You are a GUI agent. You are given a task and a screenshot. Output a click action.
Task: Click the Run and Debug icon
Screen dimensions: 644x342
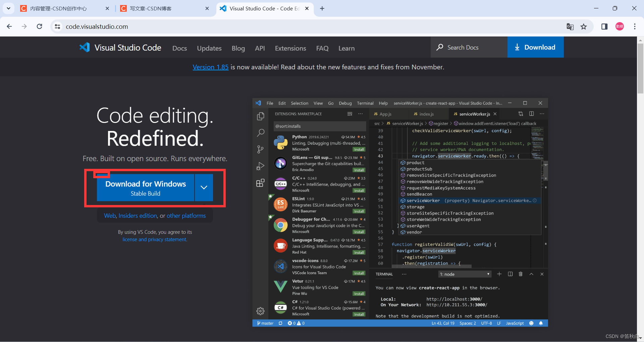(x=260, y=166)
